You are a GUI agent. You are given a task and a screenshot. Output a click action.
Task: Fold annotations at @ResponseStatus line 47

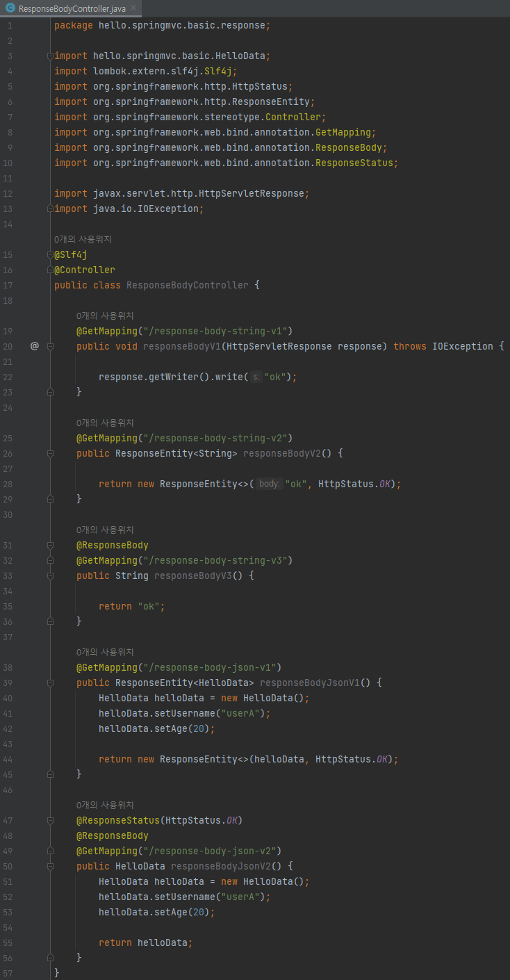point(50,820)
